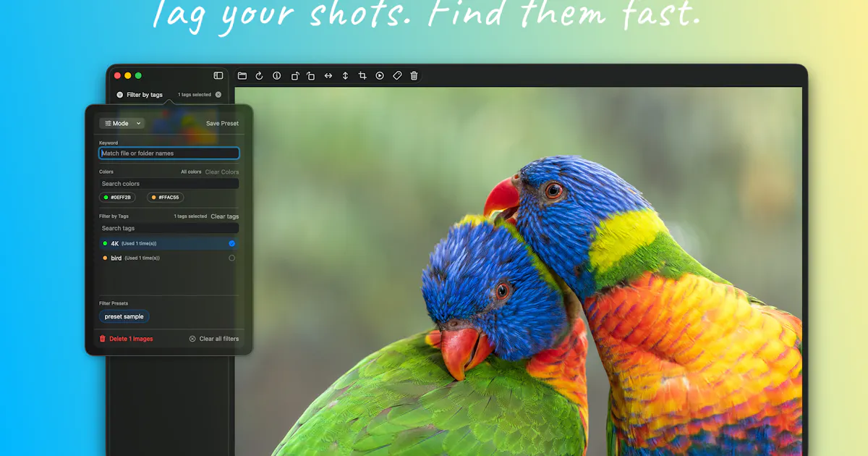Click the refresh/reload toolbar icon
The width and height of the screenshot is (868, 456).
click(x=259, y=76)
